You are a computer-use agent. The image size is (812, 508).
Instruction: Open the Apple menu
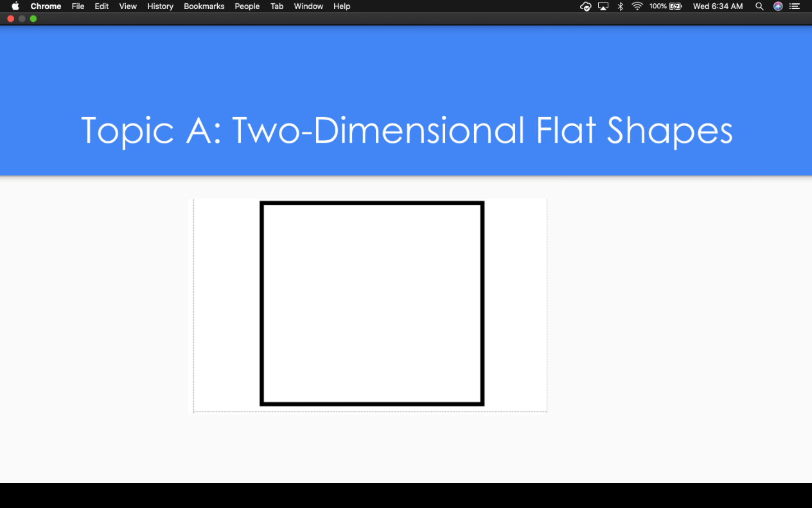(x=15, y=6)
